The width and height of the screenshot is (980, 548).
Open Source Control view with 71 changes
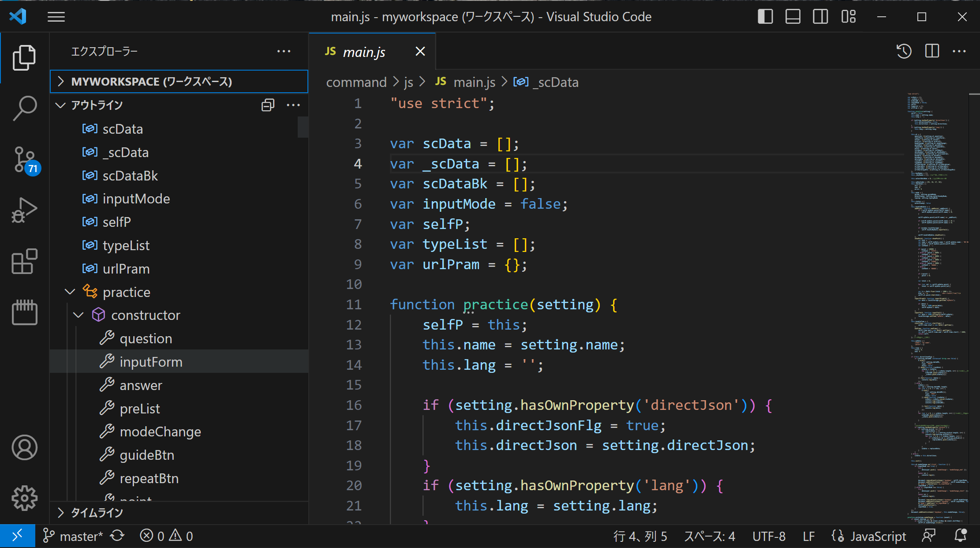(x=25, y=160)
